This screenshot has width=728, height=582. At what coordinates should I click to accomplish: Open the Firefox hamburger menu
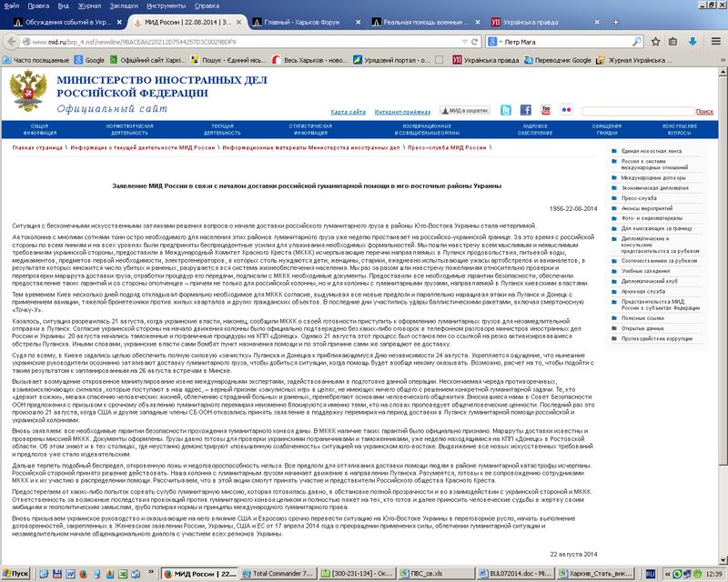tap(716, 42)
